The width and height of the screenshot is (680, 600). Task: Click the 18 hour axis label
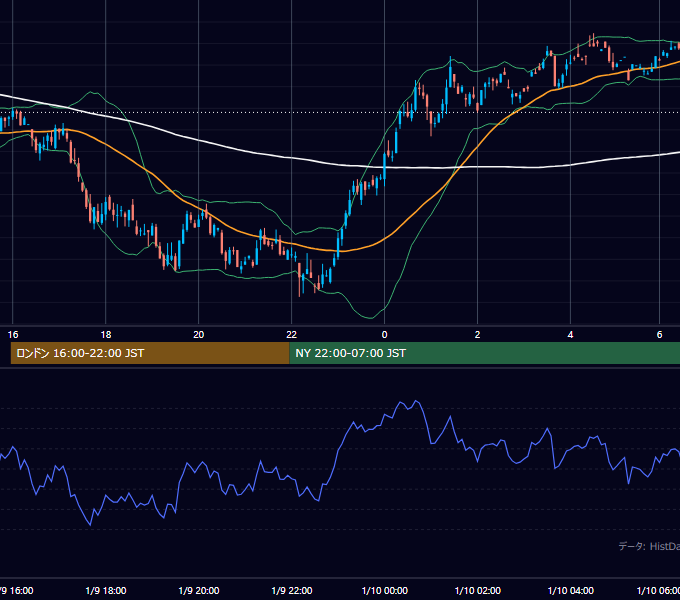click(x=106, y=335)
